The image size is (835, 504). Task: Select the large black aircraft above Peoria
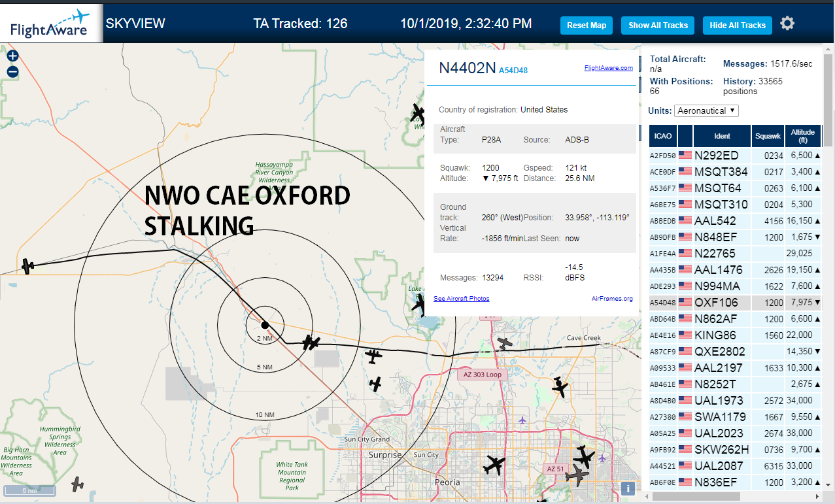494,465
